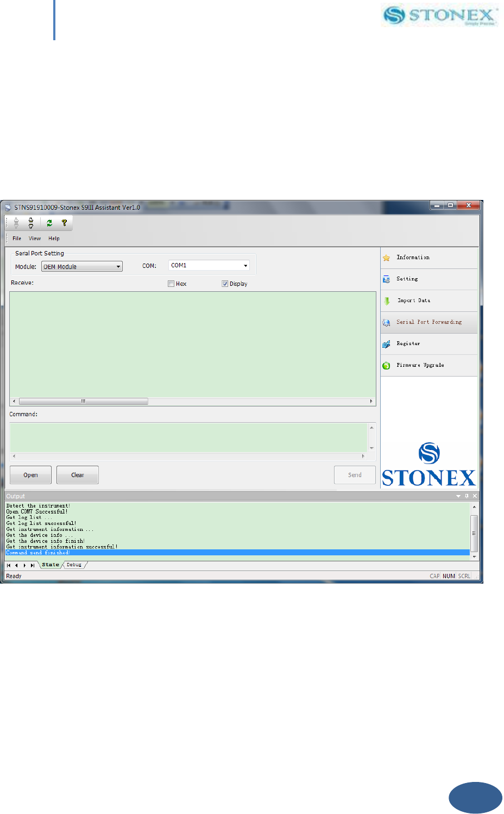
Task: Click the Clear button
Action: 78,475
